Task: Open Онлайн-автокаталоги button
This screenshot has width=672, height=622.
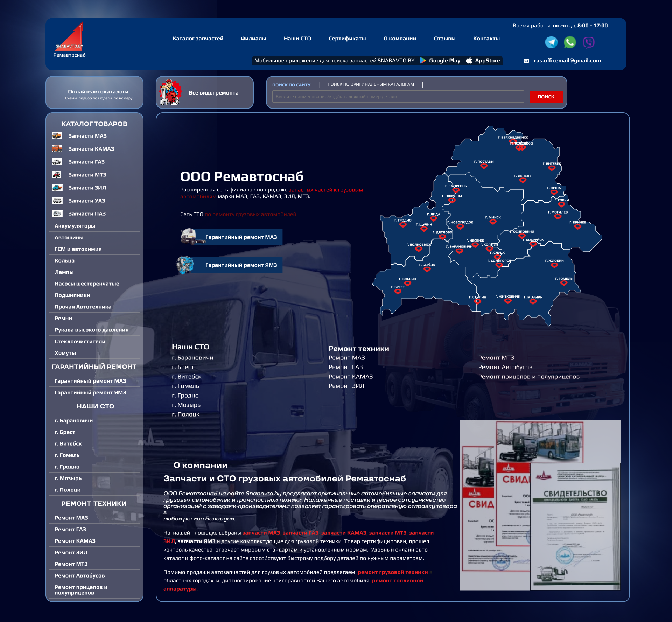Action: tap(94, 92)
